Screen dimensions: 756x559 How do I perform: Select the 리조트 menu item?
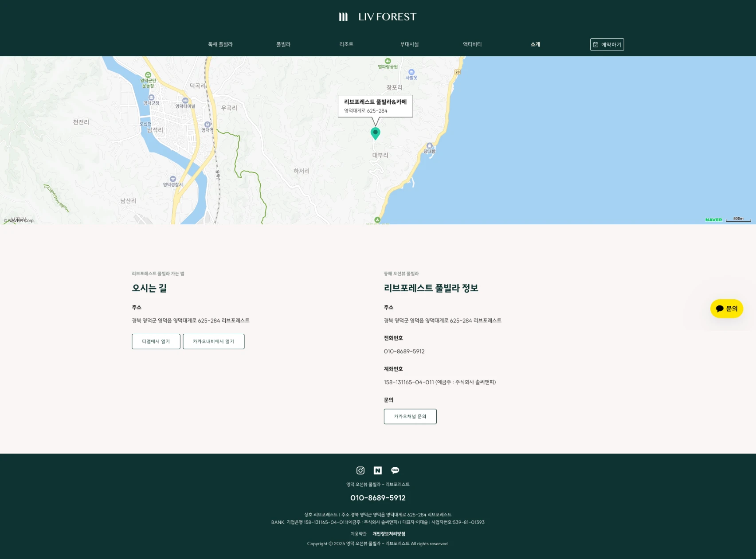346,44
